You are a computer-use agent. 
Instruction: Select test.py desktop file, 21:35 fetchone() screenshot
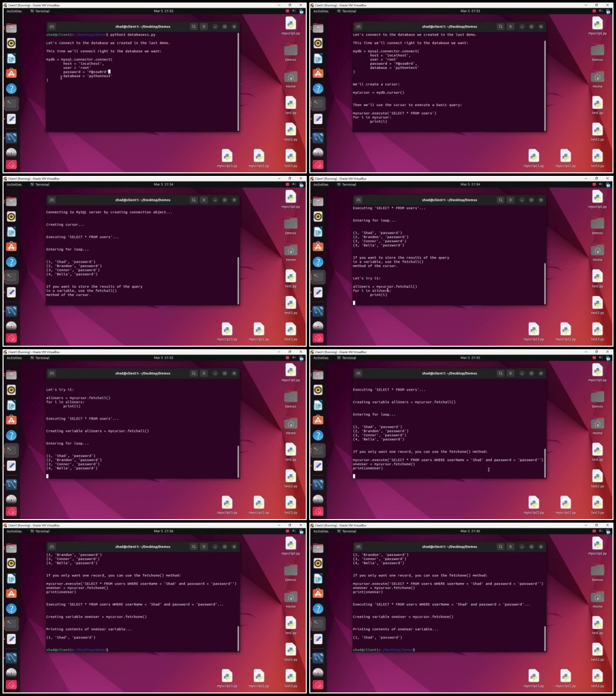(x=597, y=452)
